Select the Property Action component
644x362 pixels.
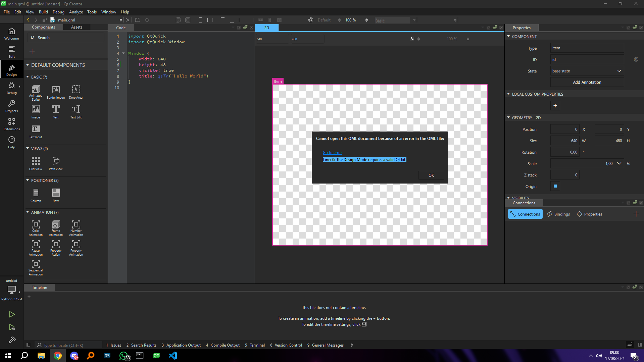click(56, 248)
